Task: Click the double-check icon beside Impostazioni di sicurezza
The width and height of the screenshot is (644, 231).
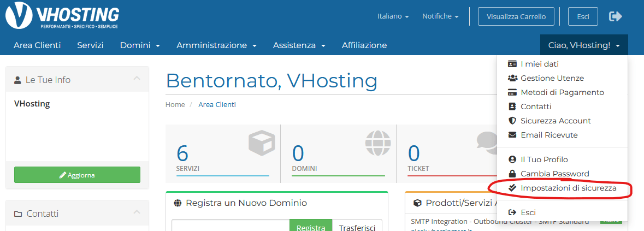Action: [x=512, y=188]
